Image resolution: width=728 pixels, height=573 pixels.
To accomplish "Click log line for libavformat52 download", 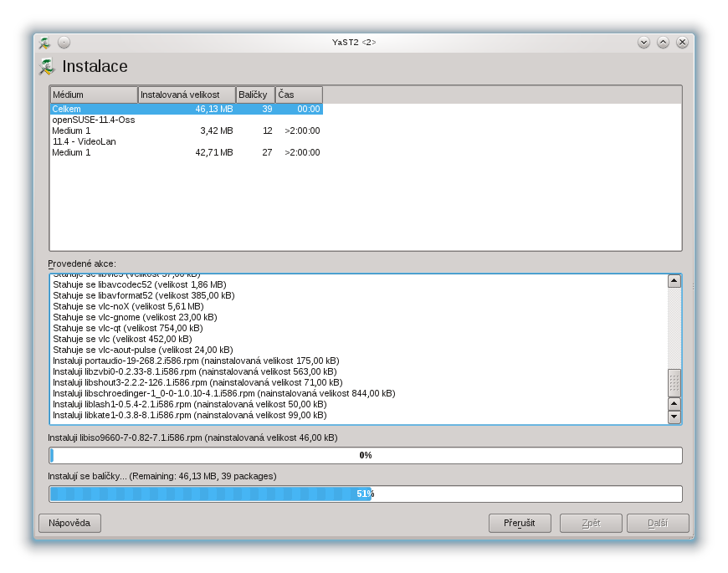I will click(x=143, y=295).
